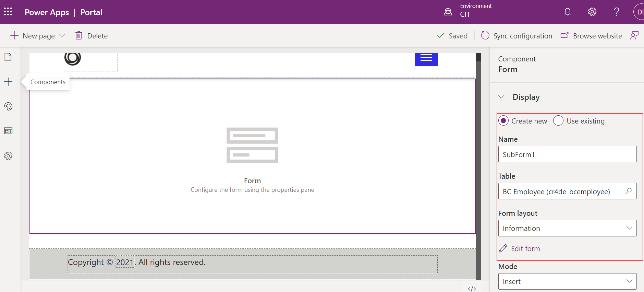This screenshot has width=644, height=292.
Task: Click the Edit form link
Action: click(x=525, y=248)
